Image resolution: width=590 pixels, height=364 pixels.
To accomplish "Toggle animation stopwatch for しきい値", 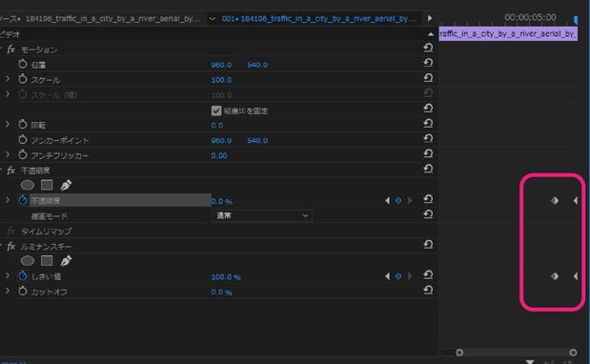I will [23, 275].
